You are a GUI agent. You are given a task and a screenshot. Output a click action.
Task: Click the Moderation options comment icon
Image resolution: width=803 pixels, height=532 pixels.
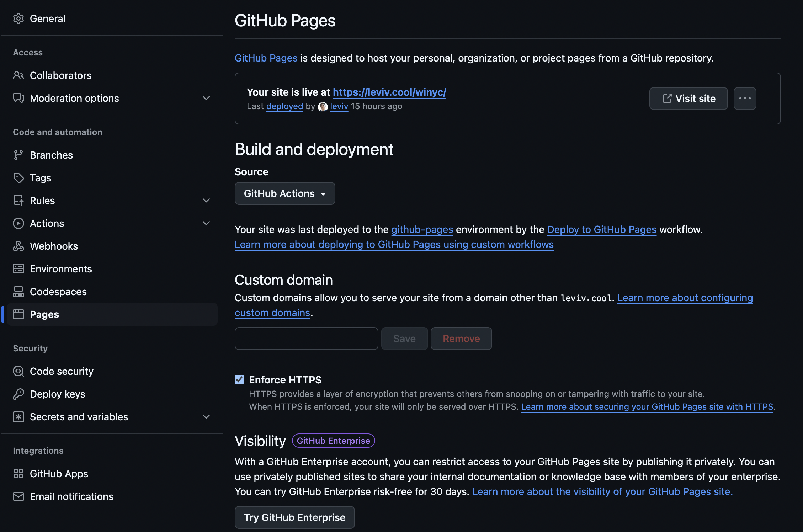(18, 98)
